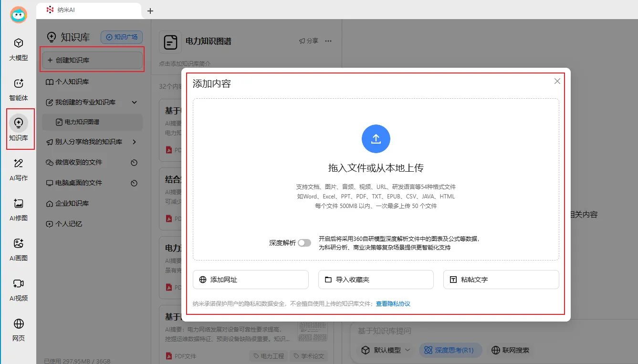638x364 pixels.
Task: Open 电脑桌面的文件 entry
Action: (79, 183)
